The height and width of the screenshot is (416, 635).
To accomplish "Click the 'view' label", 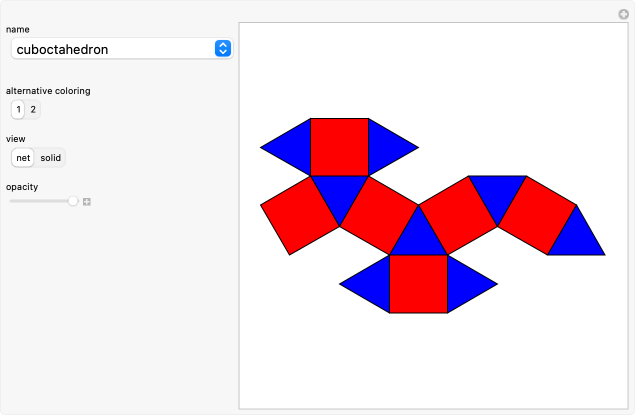I will (x=15, y=139).
